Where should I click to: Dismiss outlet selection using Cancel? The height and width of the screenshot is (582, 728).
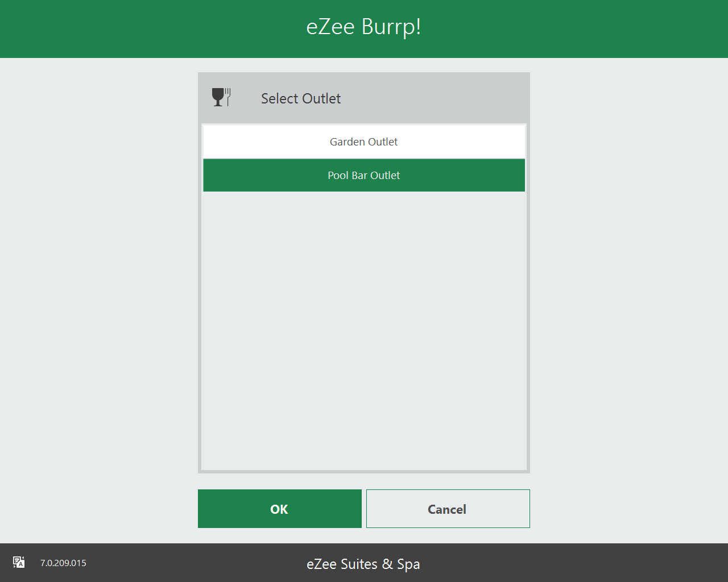tap(448, 509)
